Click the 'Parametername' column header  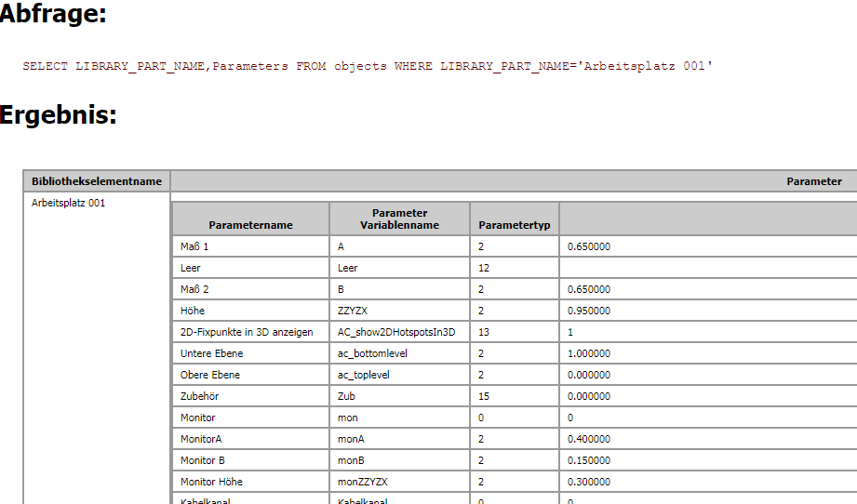(x=251, y=219)
